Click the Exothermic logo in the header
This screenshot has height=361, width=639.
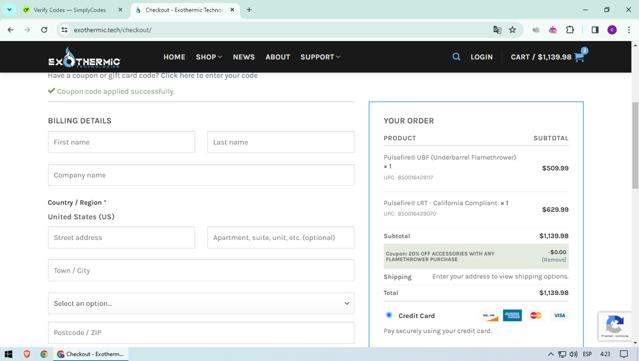point(84,57)
